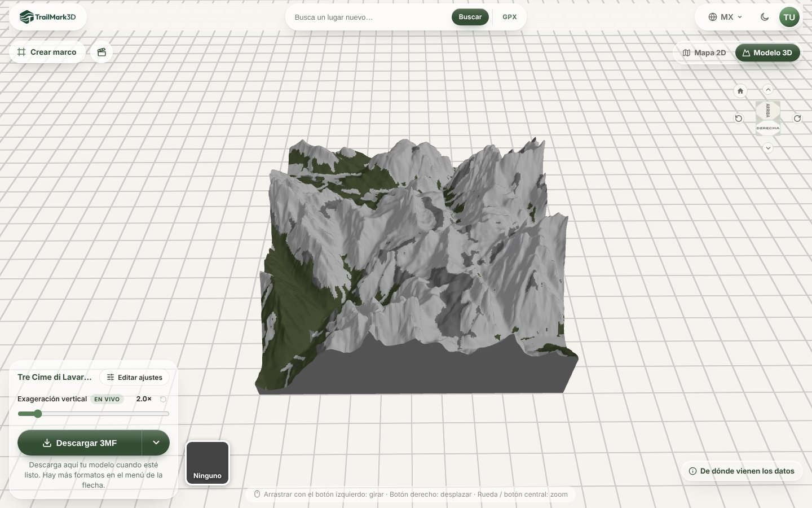The image size is (812, 508).
Task: Tilt the view up with the top chevron
Action: click(768, 90)
